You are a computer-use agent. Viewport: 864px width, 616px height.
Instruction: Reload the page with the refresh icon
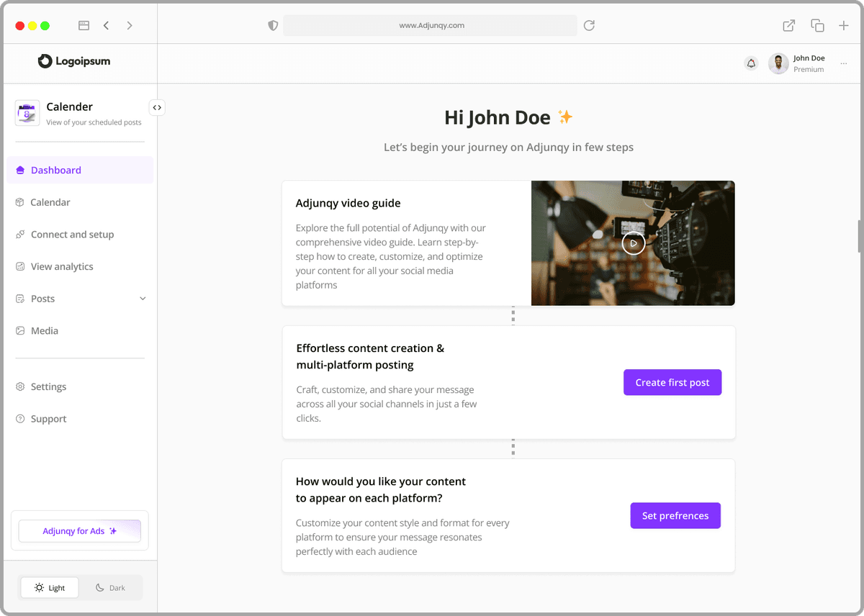pos(589,25)
